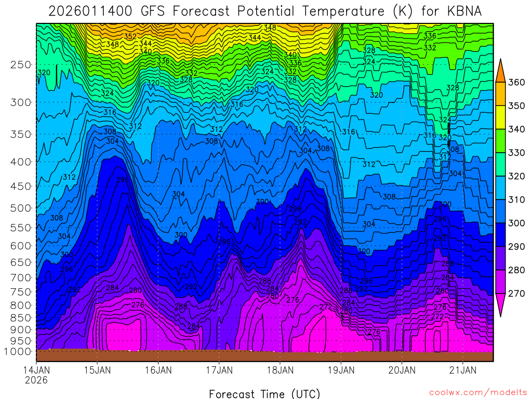Click the 750 pressure level axis label
532x399 pixels.
pyautogui.click(x=21, y=292)
